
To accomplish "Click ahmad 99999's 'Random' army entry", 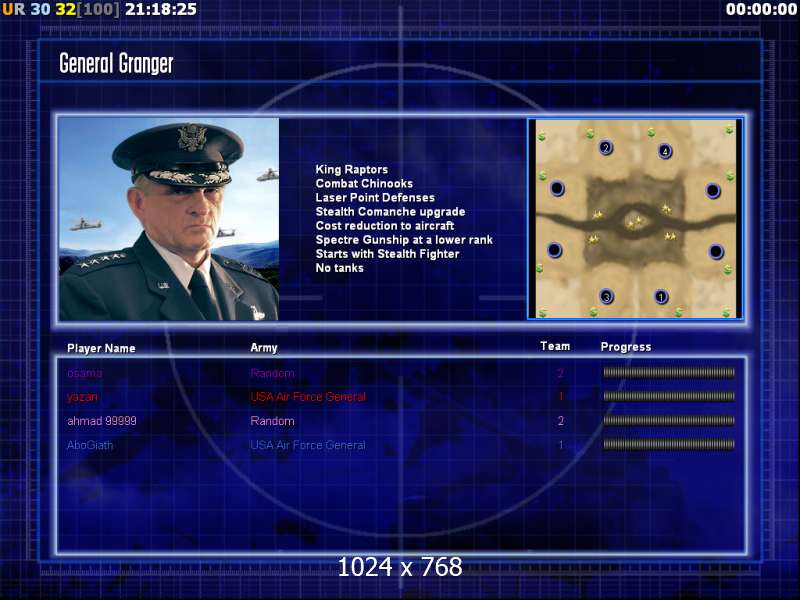I will click(272, 421).
